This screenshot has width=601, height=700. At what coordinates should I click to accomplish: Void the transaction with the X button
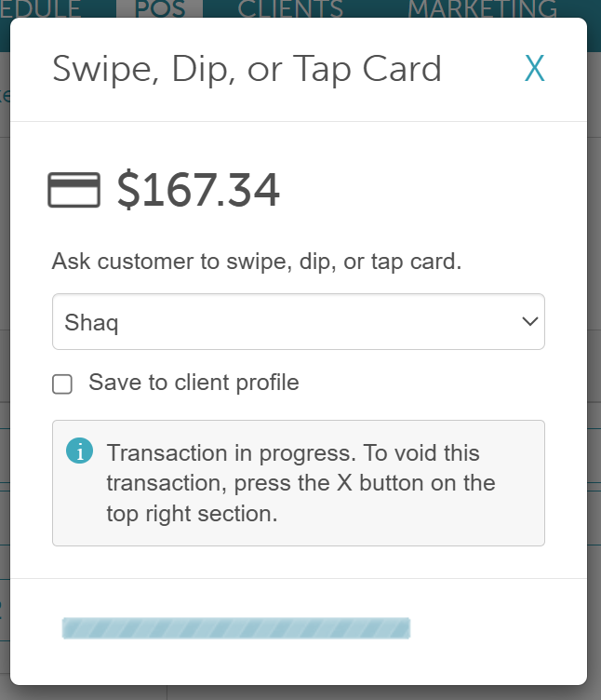pyautogui.click(x=535, y=68)
